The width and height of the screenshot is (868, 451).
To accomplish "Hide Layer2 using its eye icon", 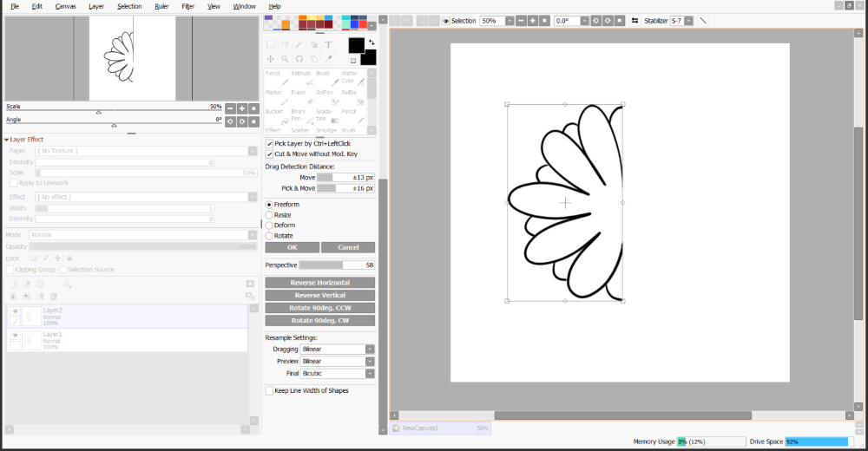I will pyautogui.click(x=15, y=311).
